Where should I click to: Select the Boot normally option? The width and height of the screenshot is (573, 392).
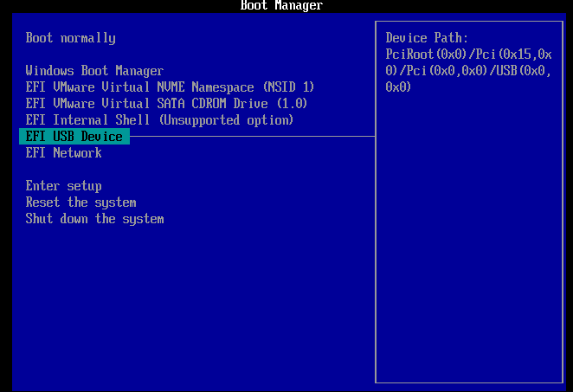(70, 38)
